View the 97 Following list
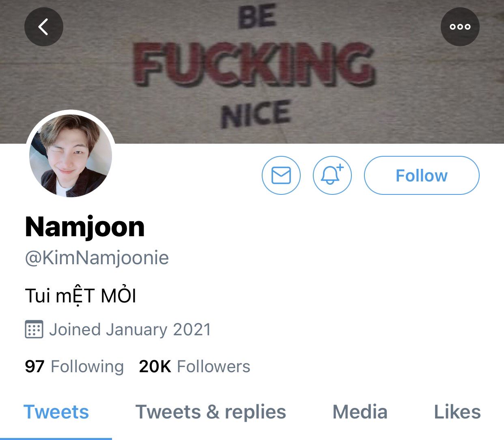Image resolution: width=504 pixels, height=440 pixels. [74, 366]
